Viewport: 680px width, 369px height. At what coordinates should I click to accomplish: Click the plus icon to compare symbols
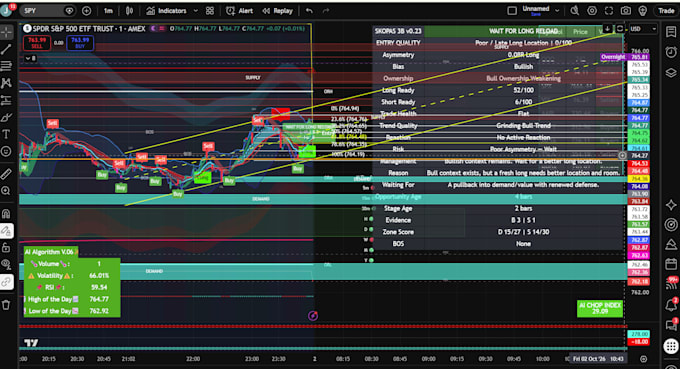coord(86,10)
